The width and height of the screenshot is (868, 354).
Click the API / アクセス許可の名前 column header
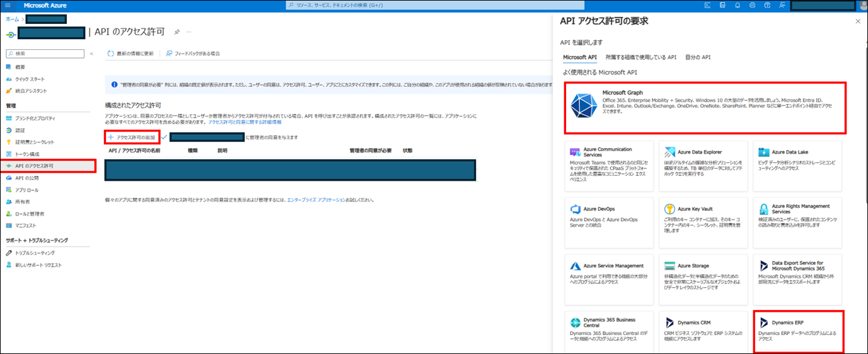(x=134, y=151)
